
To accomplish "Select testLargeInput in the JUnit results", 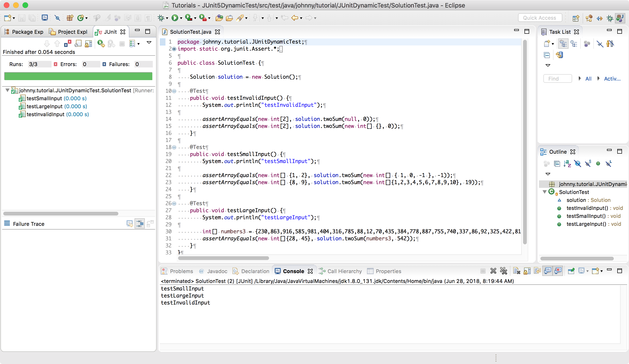I will (x=53, y=106).
